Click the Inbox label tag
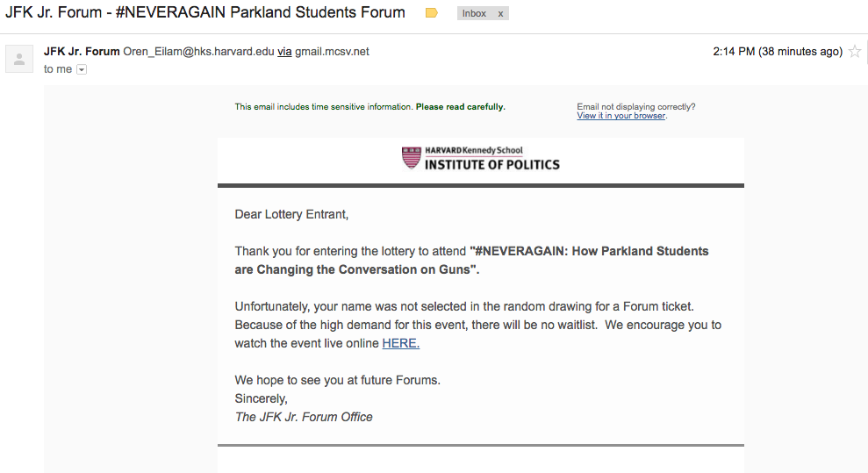Image resolution: width=868 pixels, height=473 pixels. [475, 13]
